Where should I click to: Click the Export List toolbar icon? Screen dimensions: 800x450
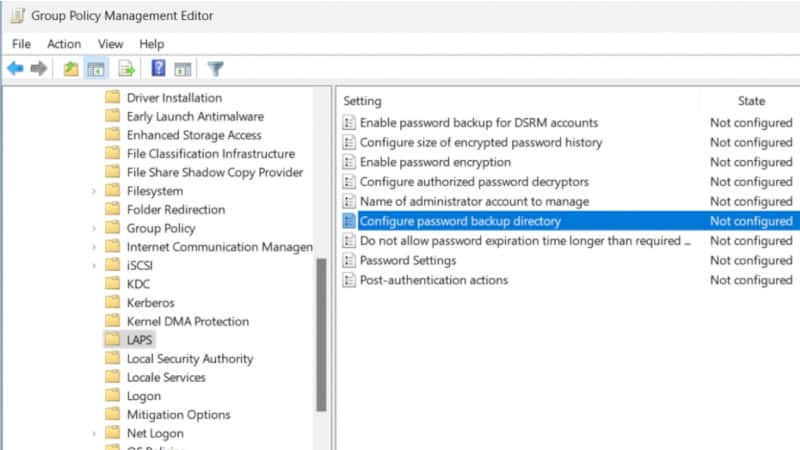pyautogui.click(x=127, y=68)
